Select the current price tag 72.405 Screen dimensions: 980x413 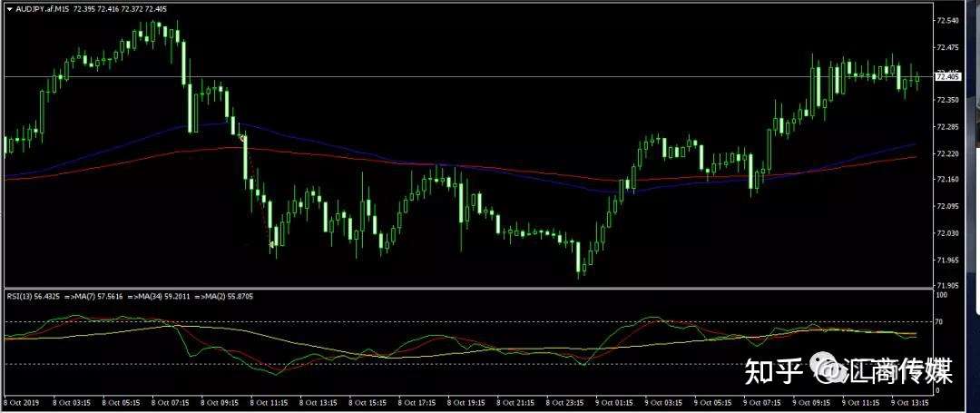(948, 77)
